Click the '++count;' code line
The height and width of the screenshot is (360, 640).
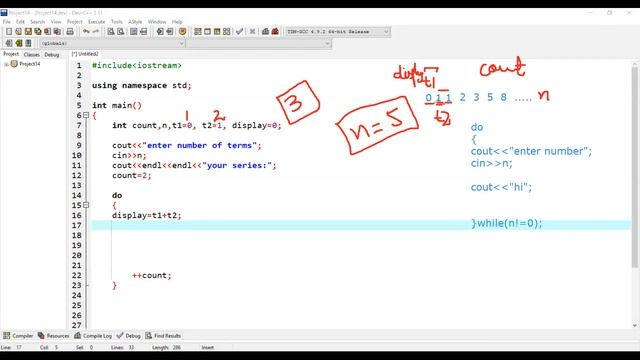tap(152, 276)
